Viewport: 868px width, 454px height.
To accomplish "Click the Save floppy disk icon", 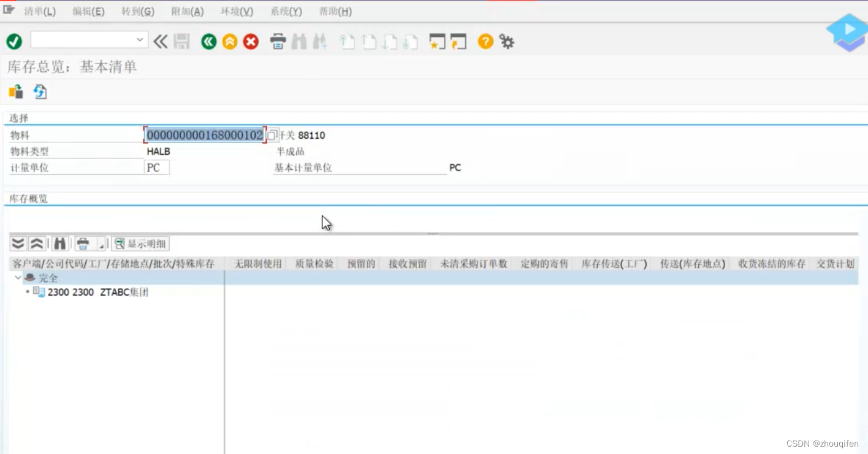I will pos(181,42).
